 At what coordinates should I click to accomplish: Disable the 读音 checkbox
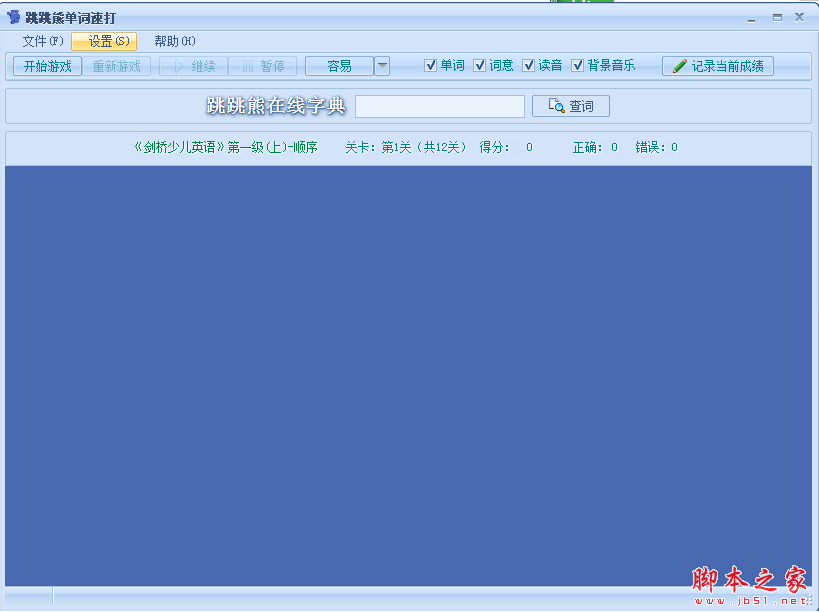[527, 66]
